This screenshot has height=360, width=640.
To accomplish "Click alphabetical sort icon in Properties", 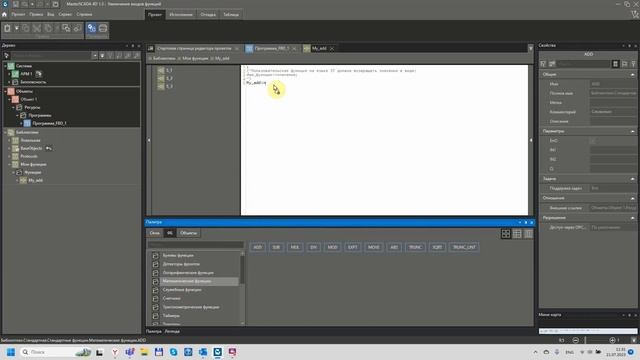I will 552,64.
